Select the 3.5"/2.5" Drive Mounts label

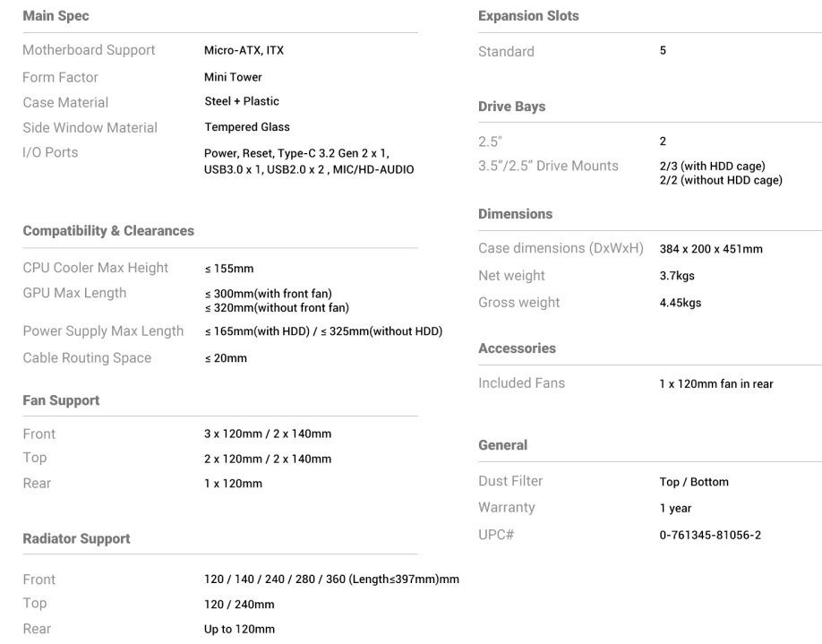click(x=548, y=166)
